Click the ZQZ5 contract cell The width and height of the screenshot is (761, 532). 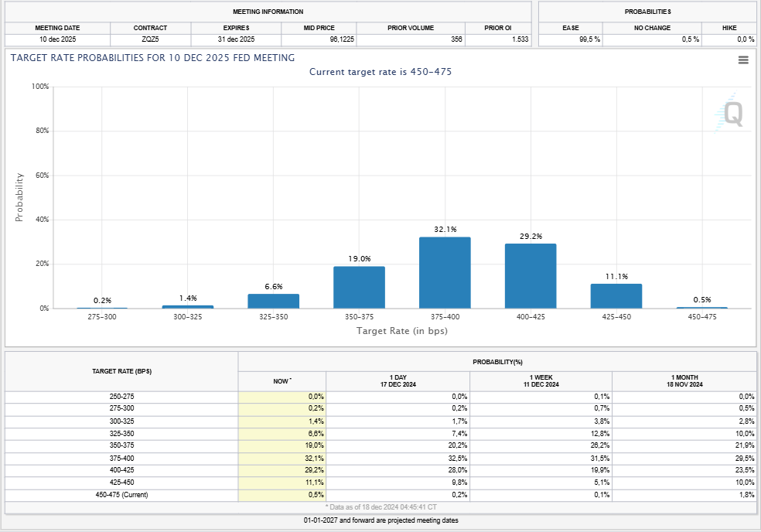coord(150,39)
